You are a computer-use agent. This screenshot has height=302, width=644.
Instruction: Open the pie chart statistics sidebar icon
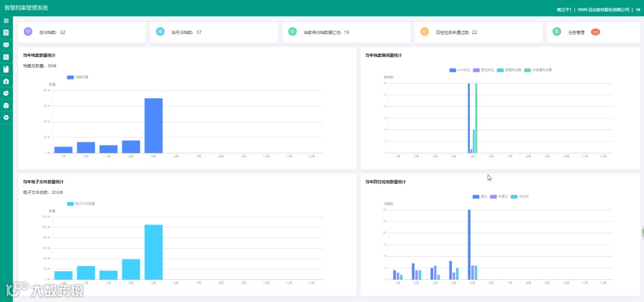pyautogui.click(x=6, y=93)
